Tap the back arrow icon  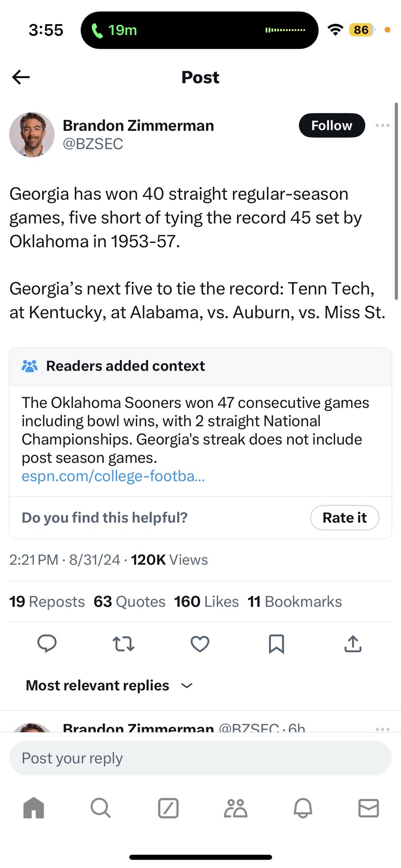(21, 77)
